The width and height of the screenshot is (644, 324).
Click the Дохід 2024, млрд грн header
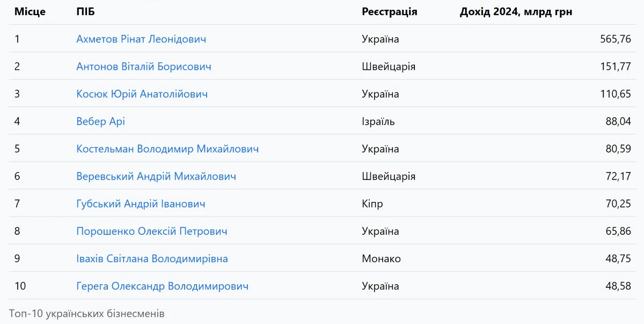(x=516, y=12)
